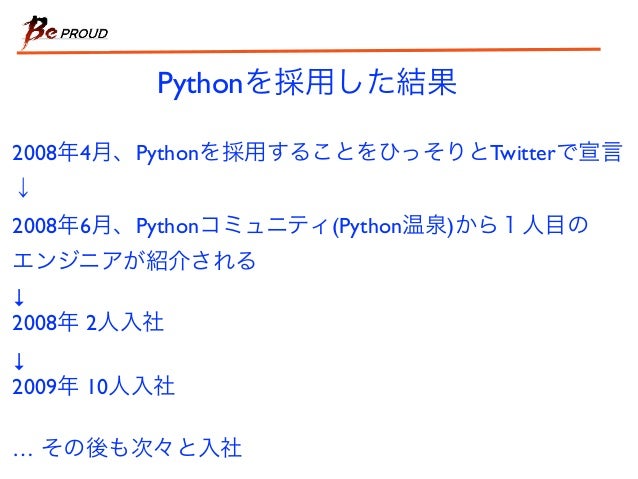Click the 'PROUD' logo text
Viewport: 638px width, 479px height.
click(x=84, y=33)
